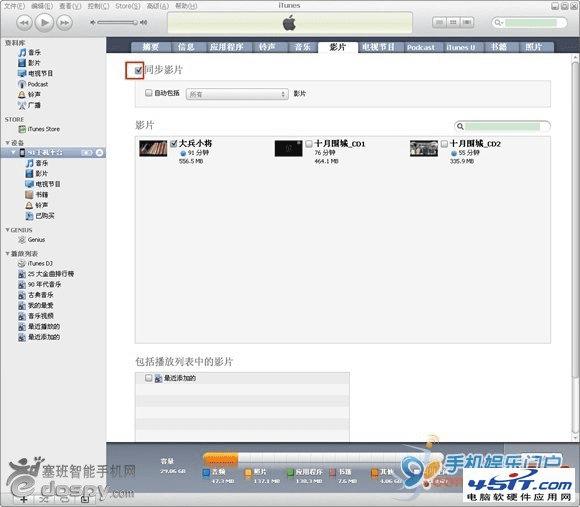The width and height of the screenshot is (580, 507).
Task: Collapse the 播放列表 playlists section
Action: point(7,253)
